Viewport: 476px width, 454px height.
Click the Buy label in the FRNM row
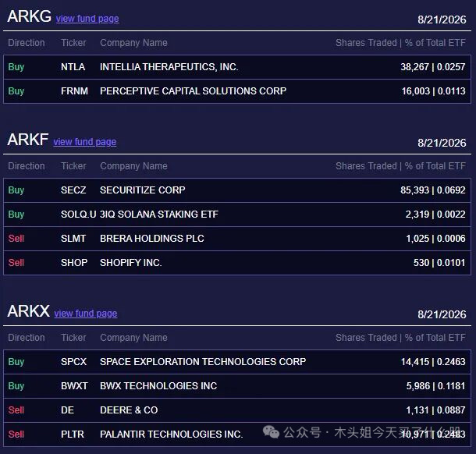point(16,91)
